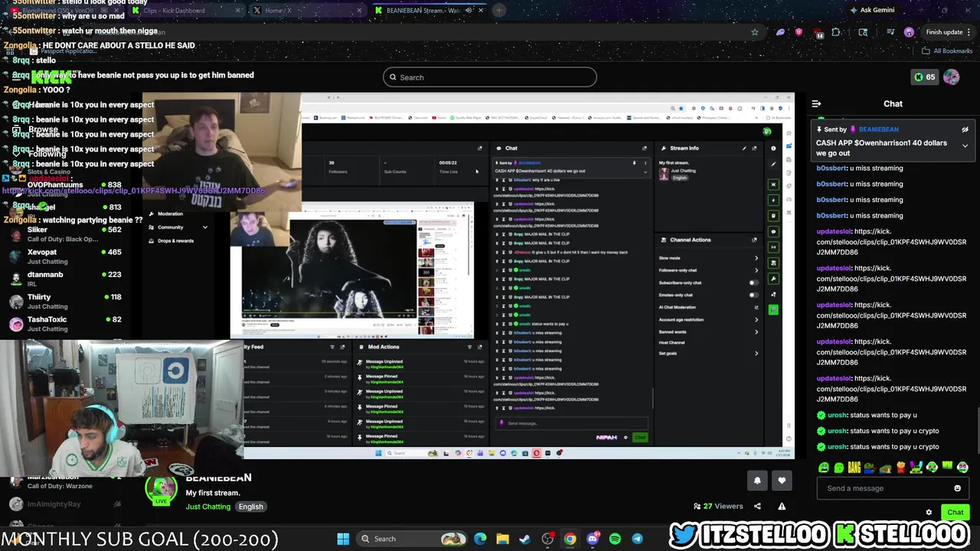Open Drops & rewards menu item
Viewport: 980px width, 551px height.
[x=175, y=240]
